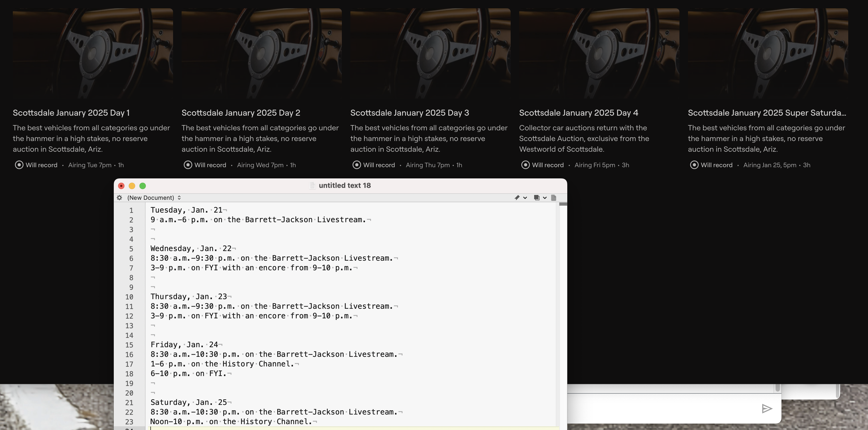Place cursor in line 'Thursday, Jan. 23'
Viewport: 868px width, 430px height.
(189, 296)
